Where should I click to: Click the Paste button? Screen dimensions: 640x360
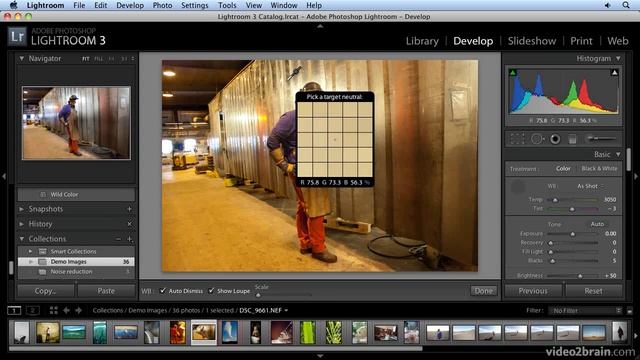pos(106,291)
